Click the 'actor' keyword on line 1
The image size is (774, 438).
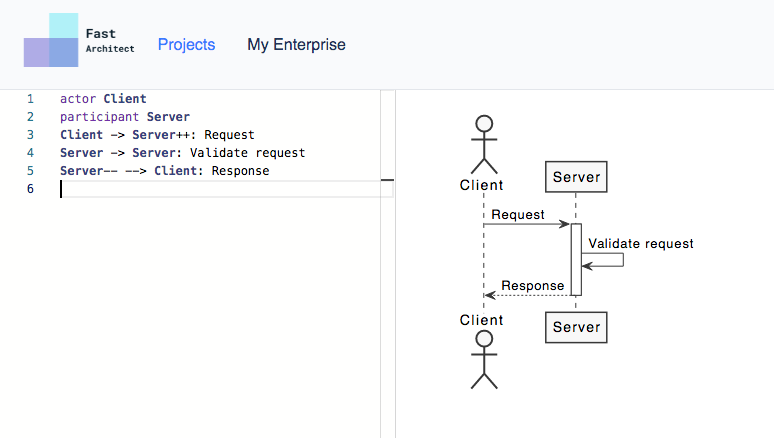(x=78, y=99)
